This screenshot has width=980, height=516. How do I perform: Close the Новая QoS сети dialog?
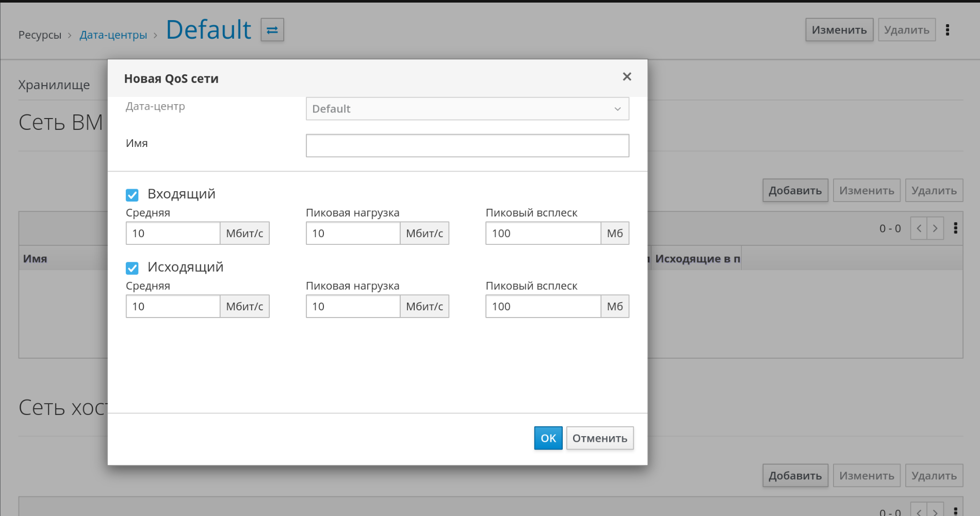click(627, 77)
